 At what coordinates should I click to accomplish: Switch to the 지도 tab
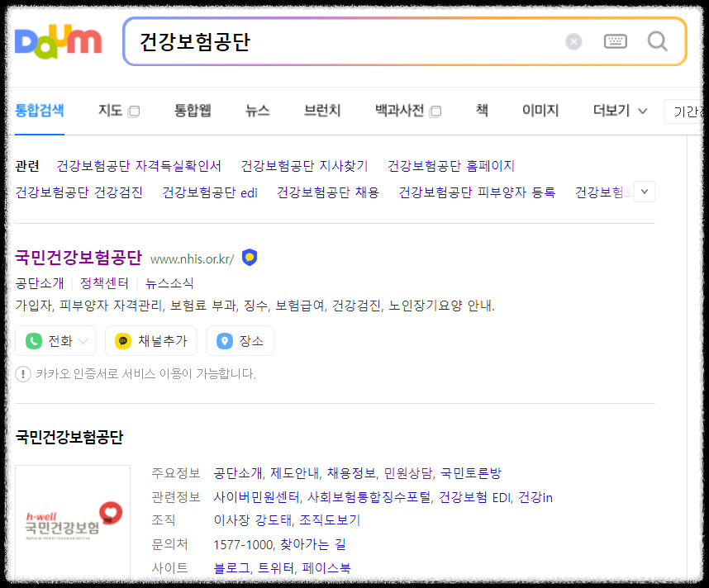[x=111, y=111]
